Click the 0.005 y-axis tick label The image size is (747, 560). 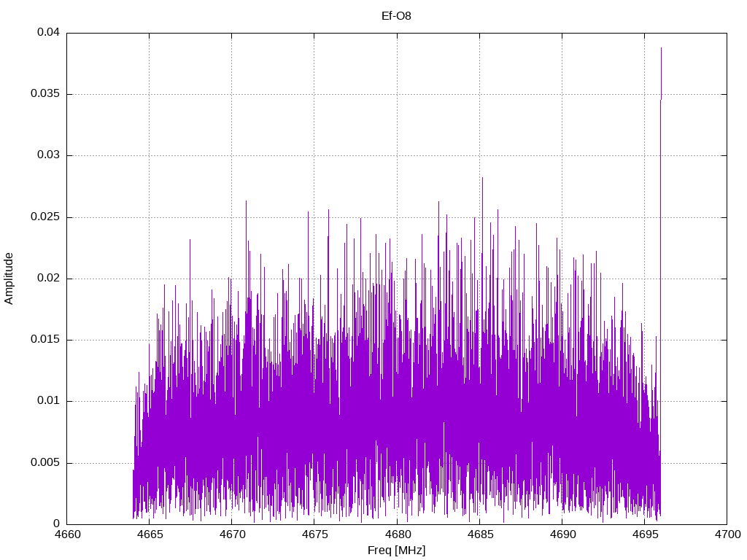pos(46,462)
